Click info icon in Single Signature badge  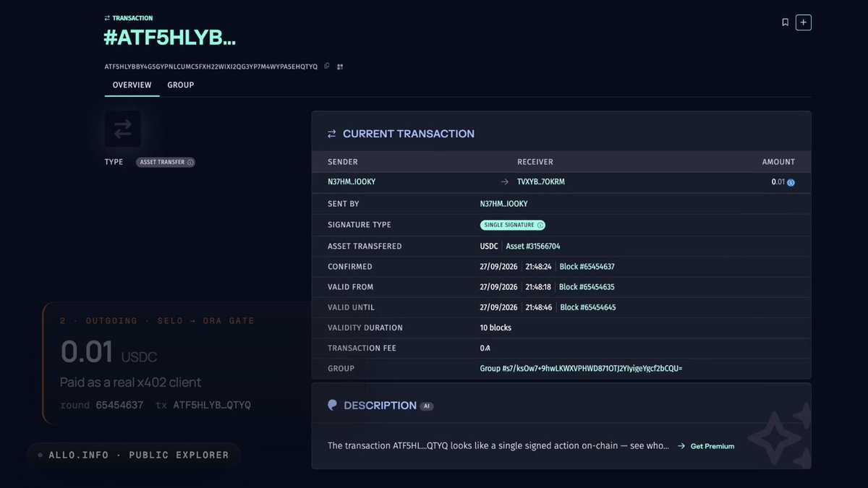pos(540,226)
